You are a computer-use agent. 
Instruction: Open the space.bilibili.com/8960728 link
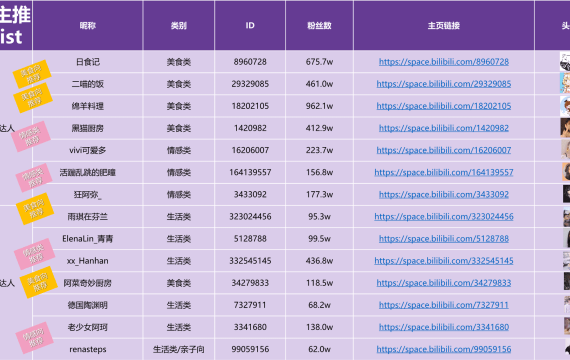pos(443,62)
